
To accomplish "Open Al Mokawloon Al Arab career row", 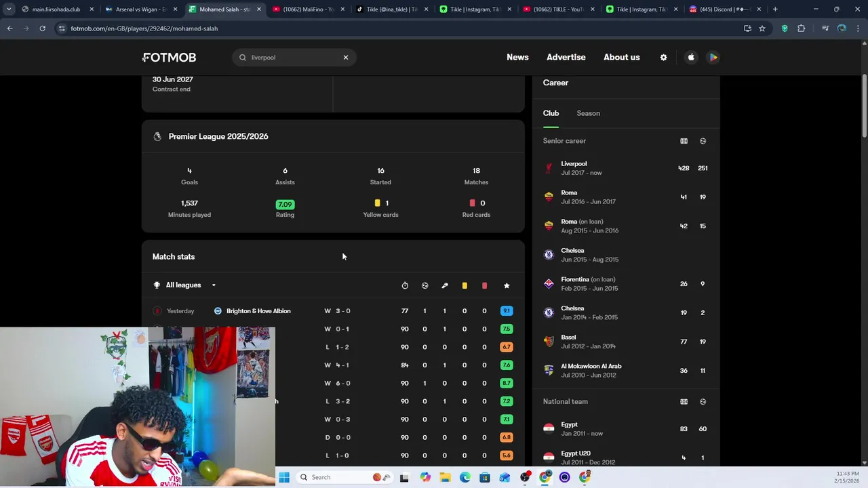I will [625, 371].
